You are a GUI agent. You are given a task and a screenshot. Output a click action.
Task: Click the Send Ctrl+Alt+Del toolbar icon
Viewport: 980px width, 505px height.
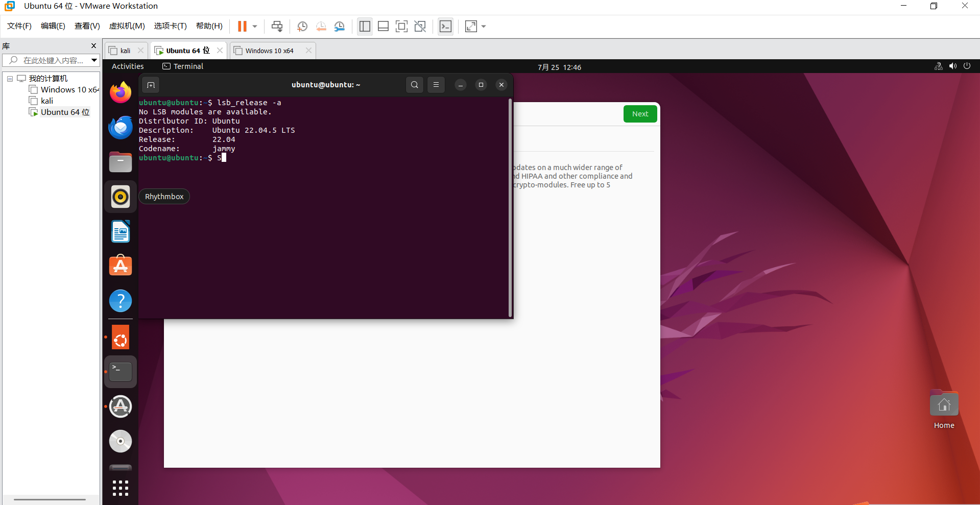277,27
